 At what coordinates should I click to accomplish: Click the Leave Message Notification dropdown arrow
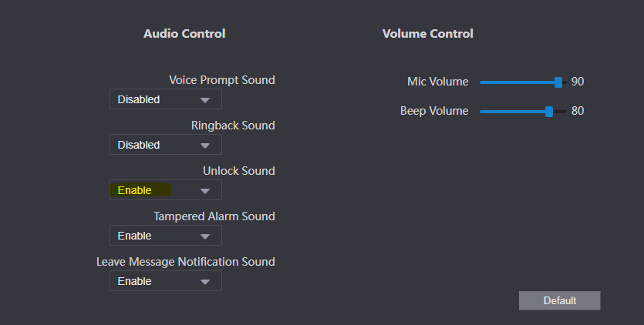[x=205, y=282]
